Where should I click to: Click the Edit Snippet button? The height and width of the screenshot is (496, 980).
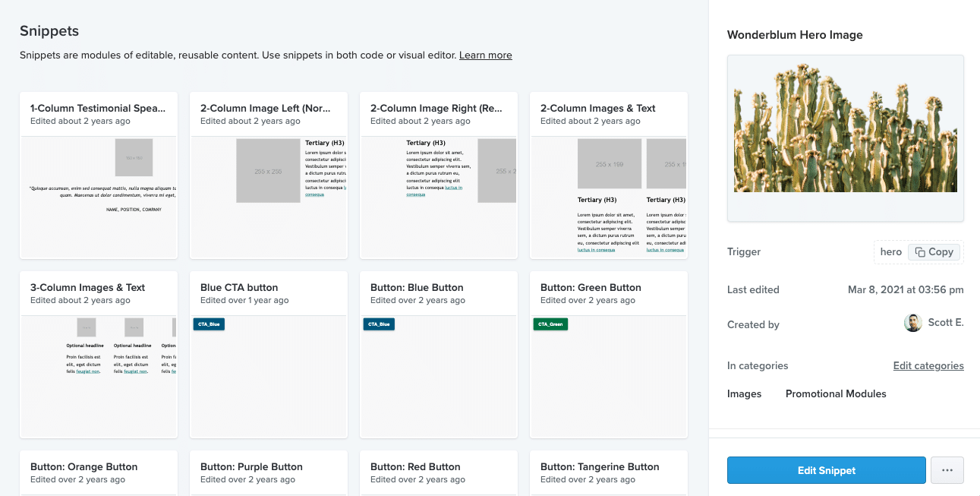(x=826, y=470)
